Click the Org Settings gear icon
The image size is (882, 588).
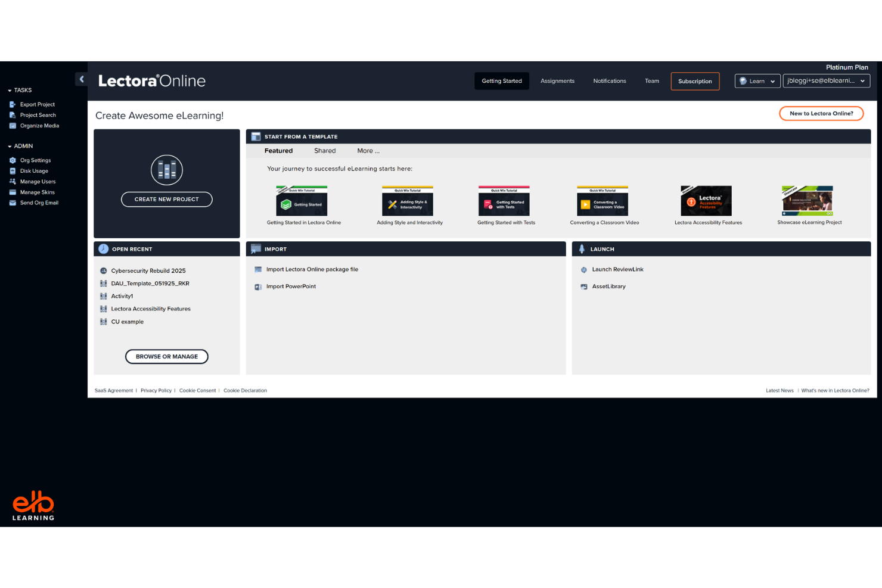[x=13, y=160]
